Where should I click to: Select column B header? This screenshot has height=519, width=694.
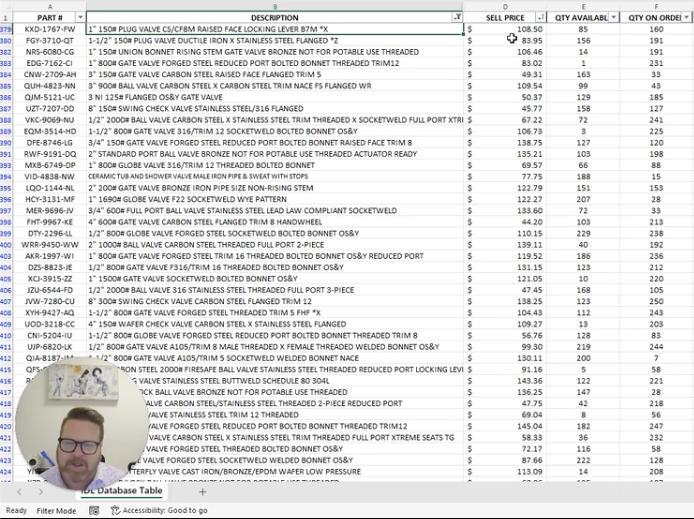[275, 6]
